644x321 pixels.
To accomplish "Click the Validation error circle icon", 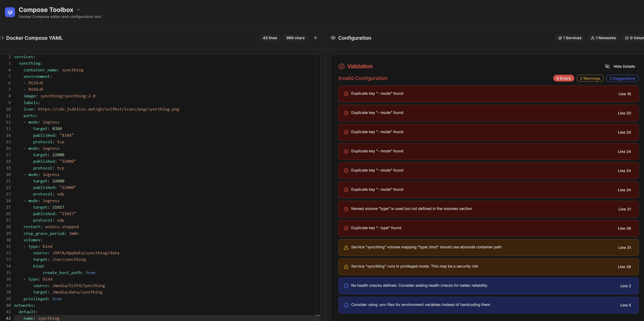I will point(342,66).
